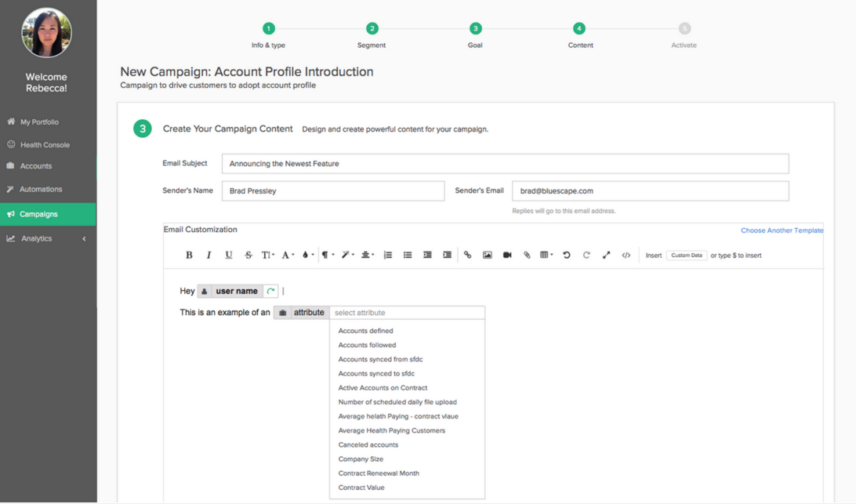This screenshot has width=856, height=504.
Task: Go to step 1 Info & type
Action: [x=268, y=28]
